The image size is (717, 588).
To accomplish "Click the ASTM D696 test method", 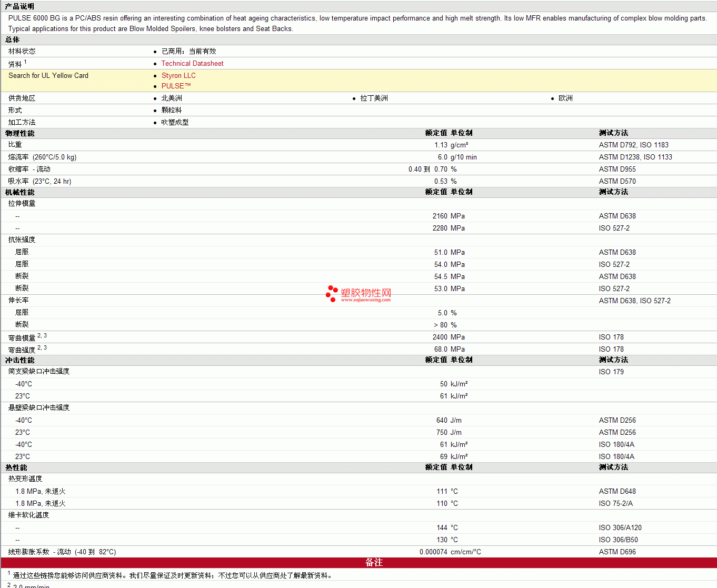I will click(x=617, y=552).
